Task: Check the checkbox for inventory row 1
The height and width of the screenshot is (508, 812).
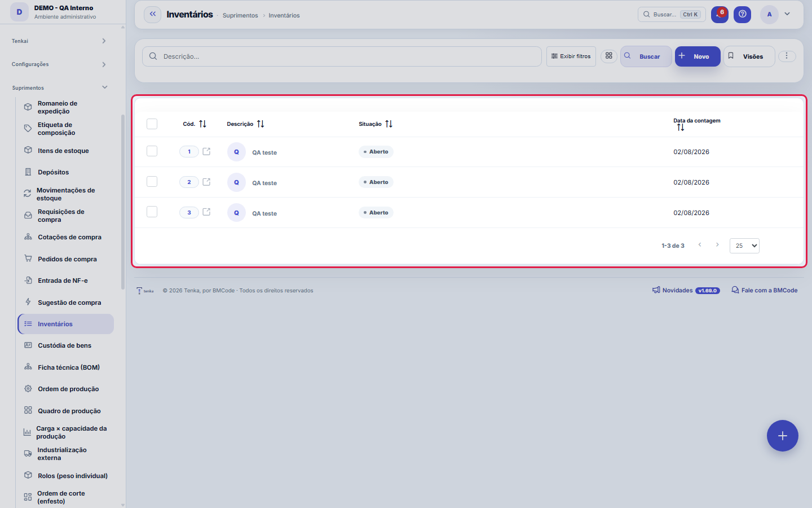Action: tap(152, 151)
